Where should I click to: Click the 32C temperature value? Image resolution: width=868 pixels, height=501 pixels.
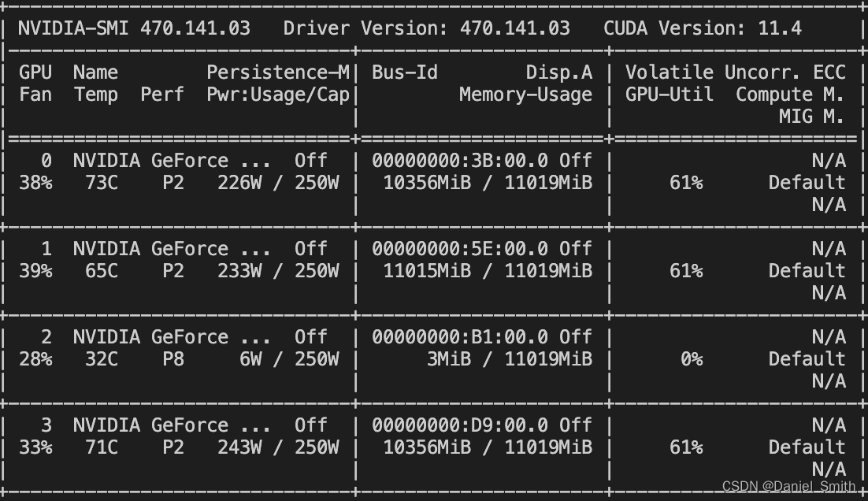(x=102, y=359)
